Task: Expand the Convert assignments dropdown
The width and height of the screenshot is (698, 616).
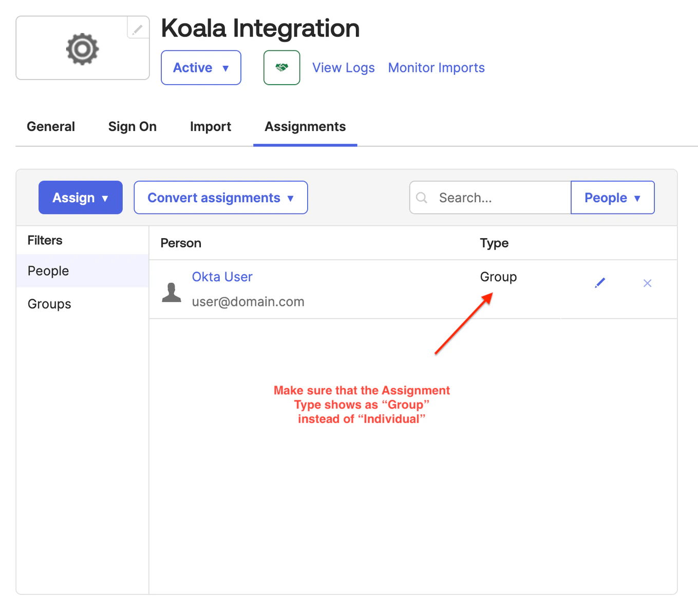Action: pos(221,198)
